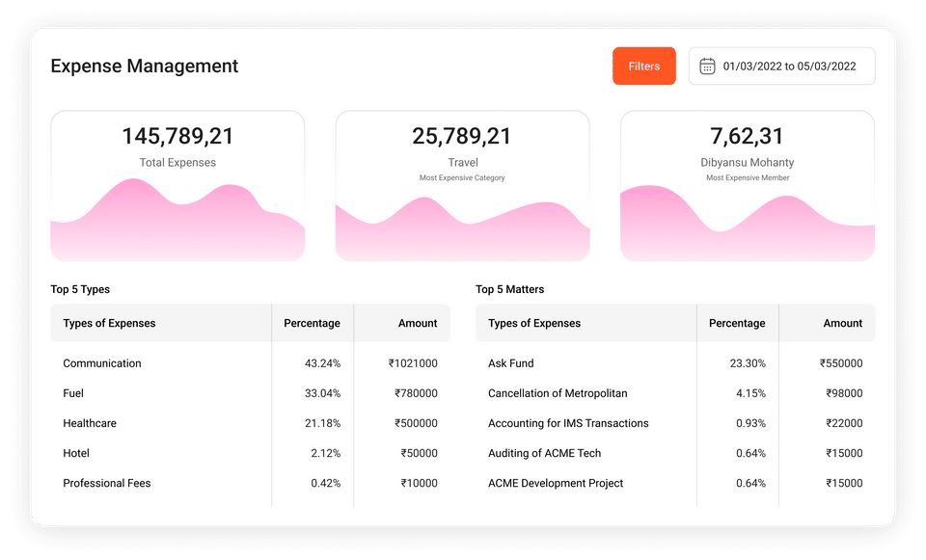The width and height of the screenshot is (926, 560).
Task: Open the Filters button
Action: (x=643, y=67)
